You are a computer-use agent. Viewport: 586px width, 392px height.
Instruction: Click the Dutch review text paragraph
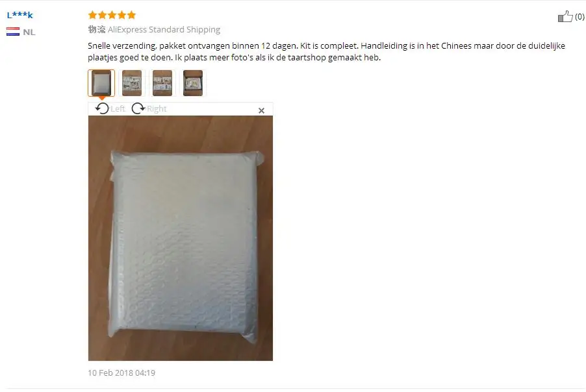point(326,51)
